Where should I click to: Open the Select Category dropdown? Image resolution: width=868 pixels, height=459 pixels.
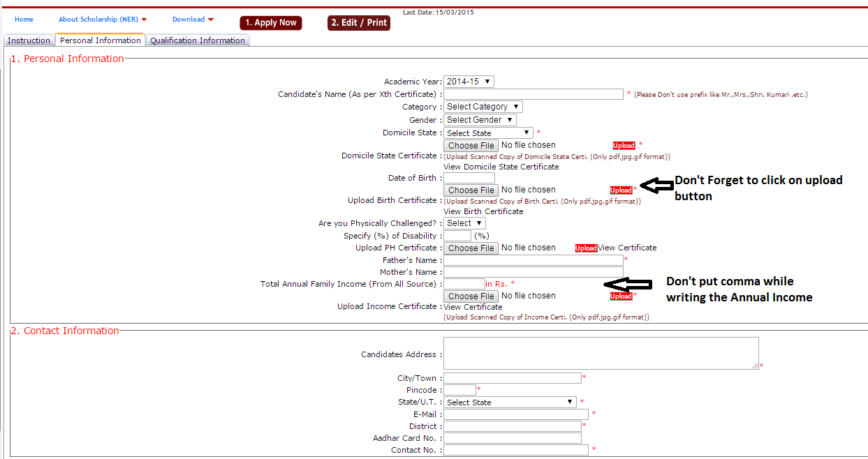pos(483,107)
